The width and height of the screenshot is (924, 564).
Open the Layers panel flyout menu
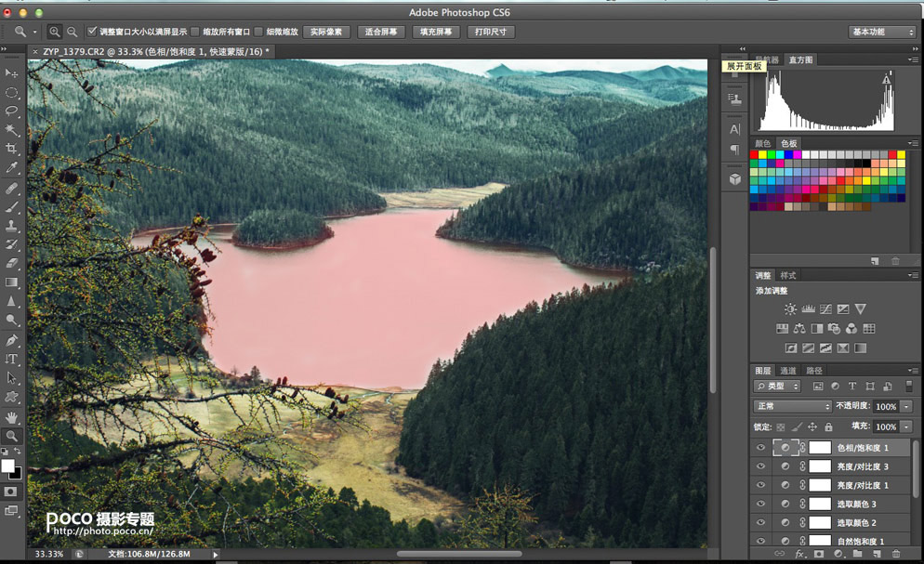click(x=912, y=371)
